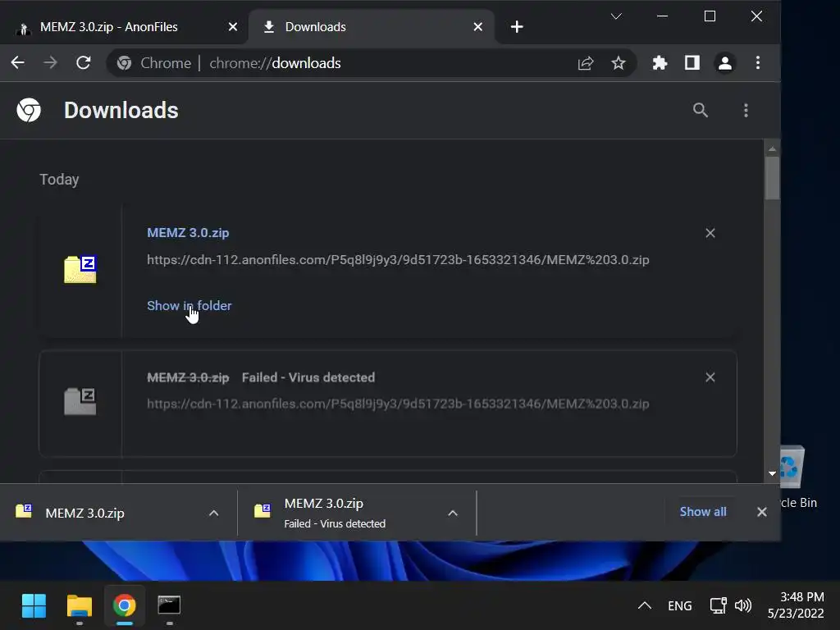
Task: Open the tab search dropdown arrow
Action: point(616,16)
